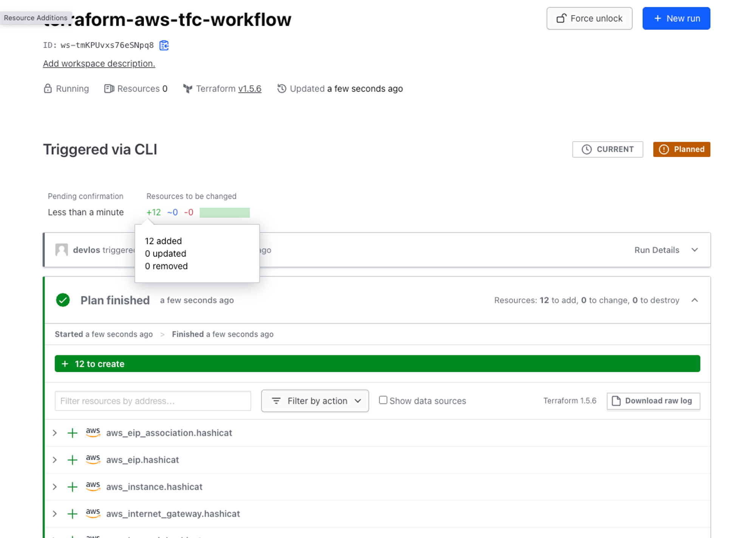
Task: Click the Resources count icon
Action: point(109,88)
